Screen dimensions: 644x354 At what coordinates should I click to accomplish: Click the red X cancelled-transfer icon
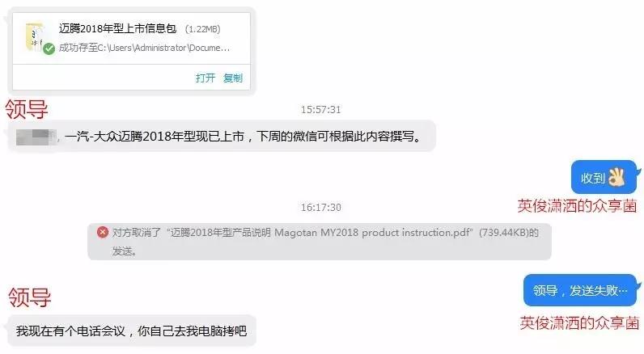coord(103,232)
